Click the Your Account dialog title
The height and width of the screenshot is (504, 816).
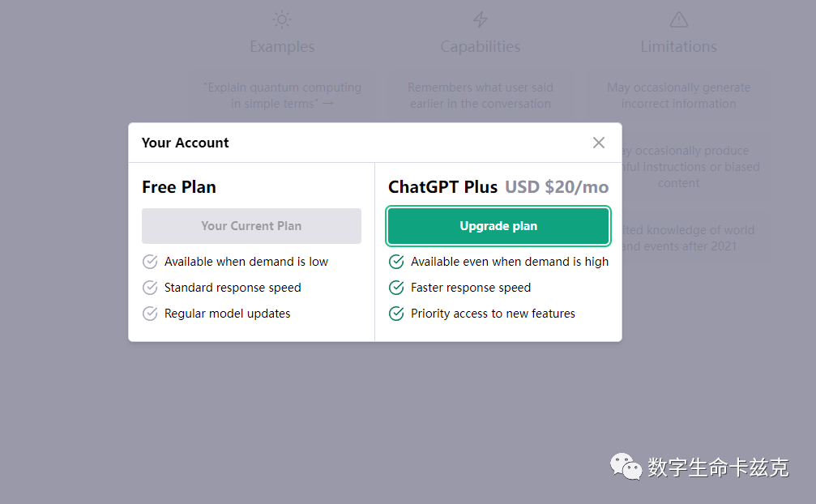coord(185,143)
